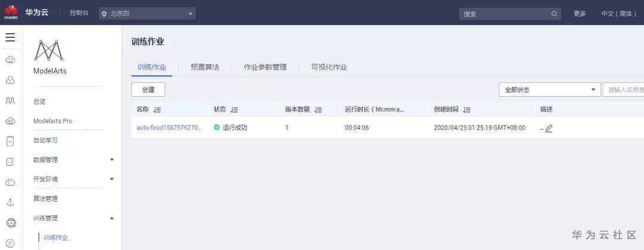
Task: Click the pencil edit description icon
Action: pyautogui.click(x=549, y=128)
